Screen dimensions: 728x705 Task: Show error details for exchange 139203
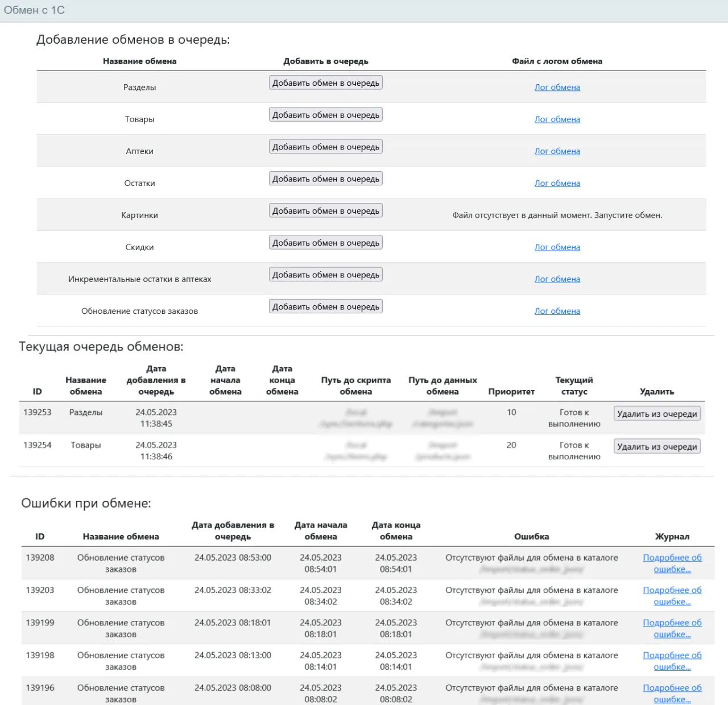(x=672, y=596)
